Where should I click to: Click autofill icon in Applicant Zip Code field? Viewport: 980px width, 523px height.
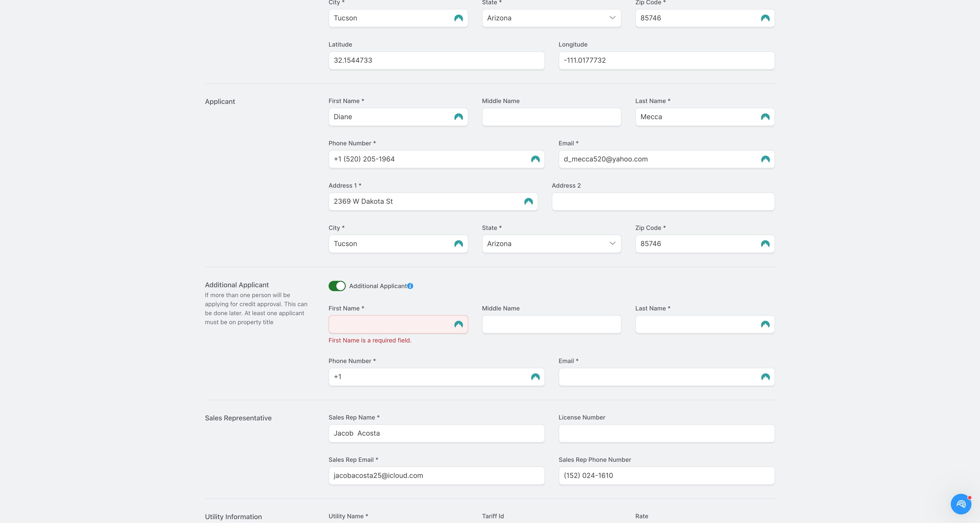click(x=765, y=244)
